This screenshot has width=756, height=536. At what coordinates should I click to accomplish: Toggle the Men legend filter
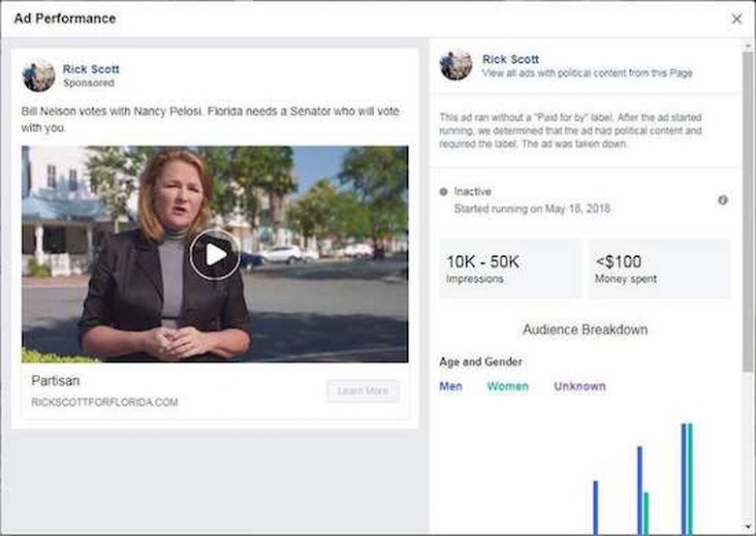point(451,387)
